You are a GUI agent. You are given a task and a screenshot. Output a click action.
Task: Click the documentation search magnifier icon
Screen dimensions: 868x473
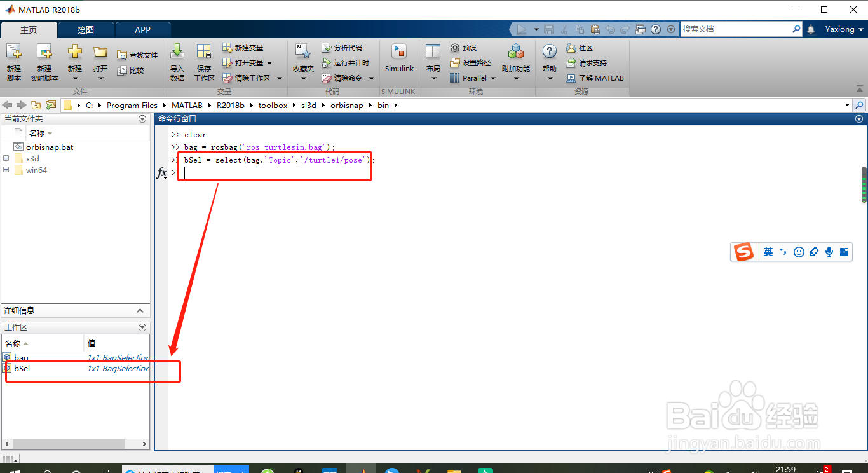(x=797, y=29)
